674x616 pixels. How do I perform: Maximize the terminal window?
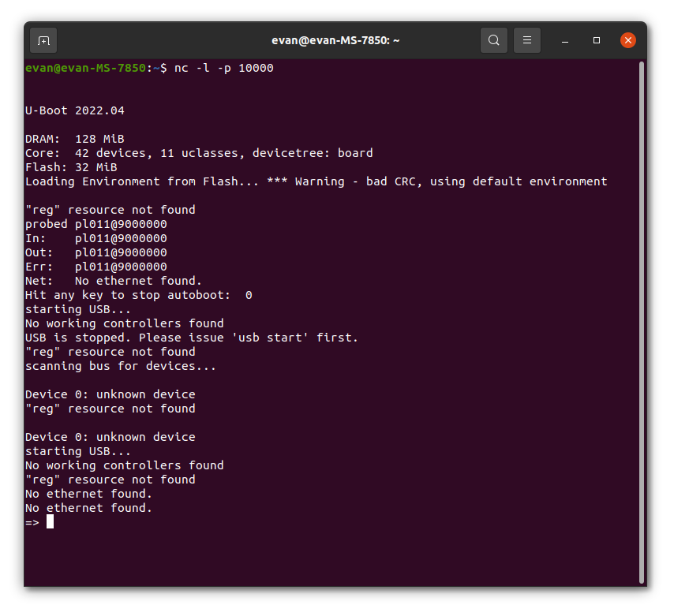[596, 40]
